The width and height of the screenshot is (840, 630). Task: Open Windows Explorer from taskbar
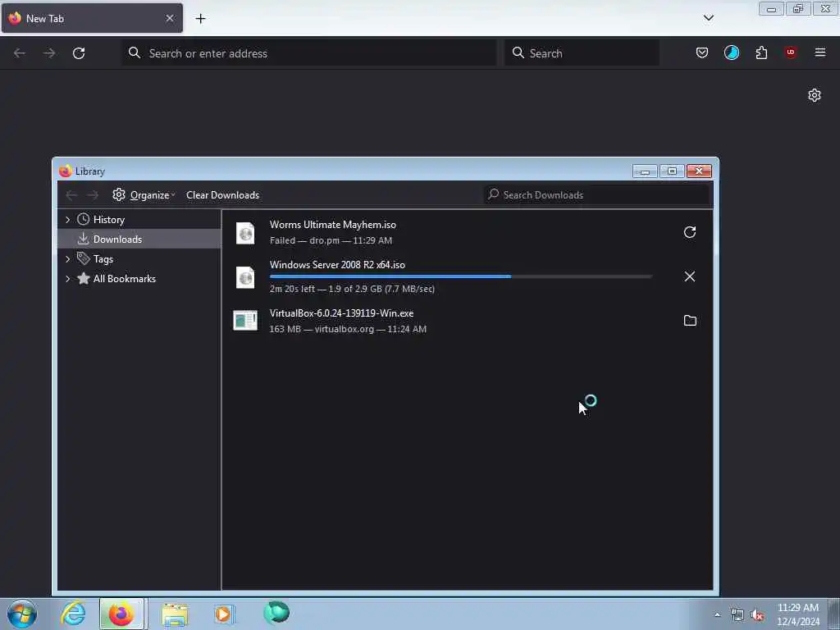click(175, 614)
